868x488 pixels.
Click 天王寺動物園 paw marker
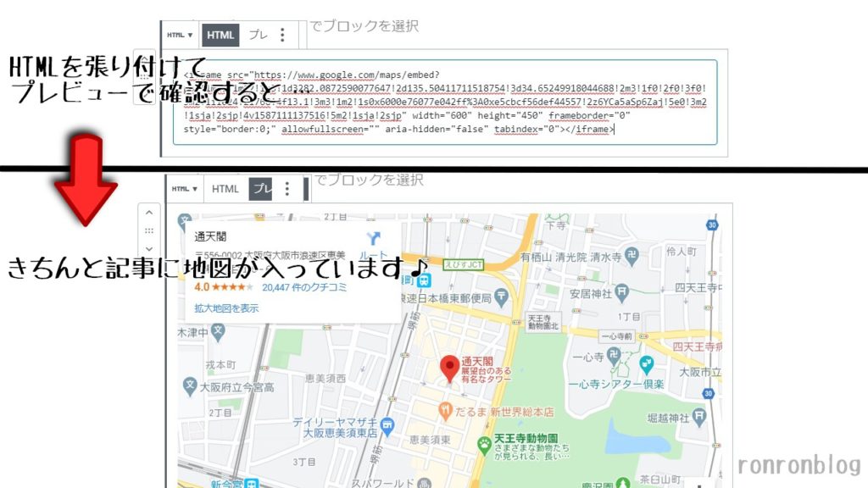point(484,446)
